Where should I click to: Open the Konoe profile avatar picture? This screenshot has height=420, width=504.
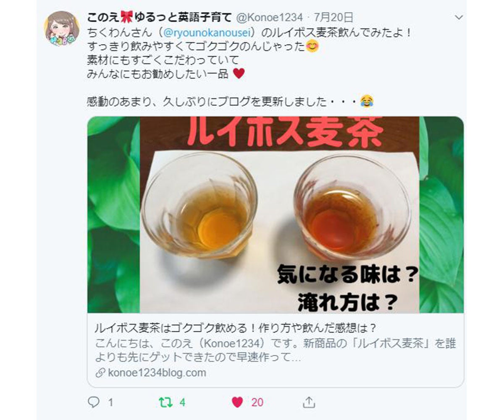[x=62, y=29]
